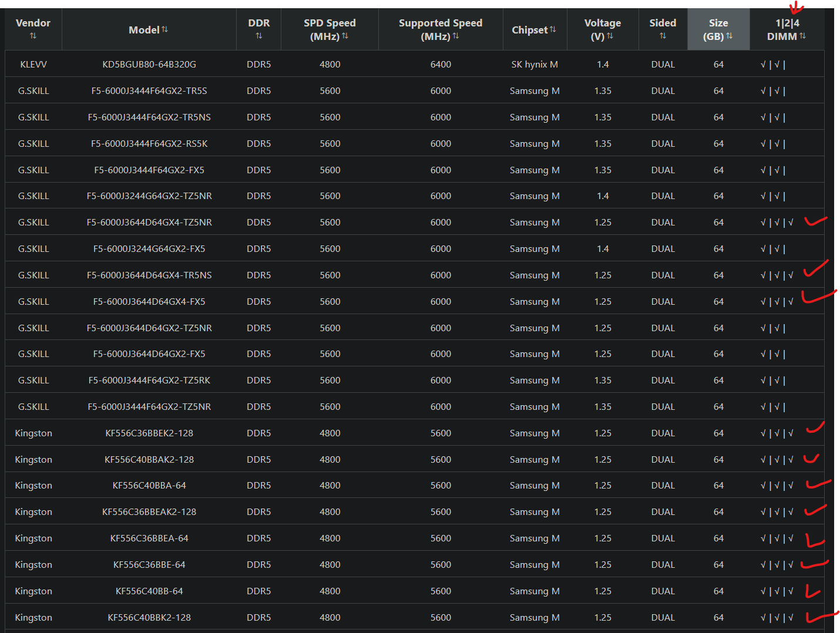Sort by SPD Speed sort icon
840x633 pixels.
[345, 36]
